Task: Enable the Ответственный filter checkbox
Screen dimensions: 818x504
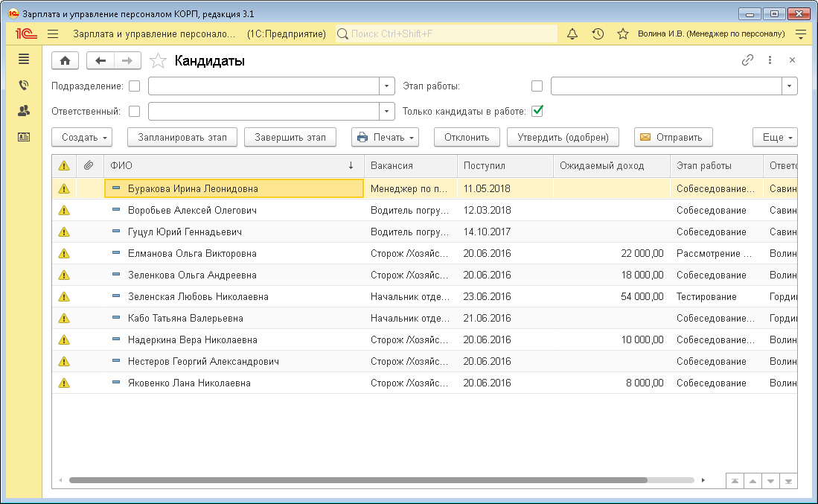Action: coord(134,112)
